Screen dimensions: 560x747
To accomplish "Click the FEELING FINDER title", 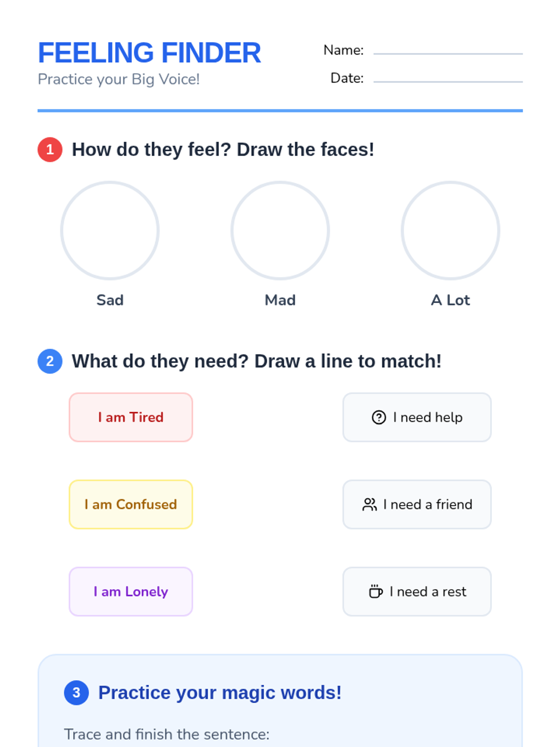I will [x=149, y=53].
